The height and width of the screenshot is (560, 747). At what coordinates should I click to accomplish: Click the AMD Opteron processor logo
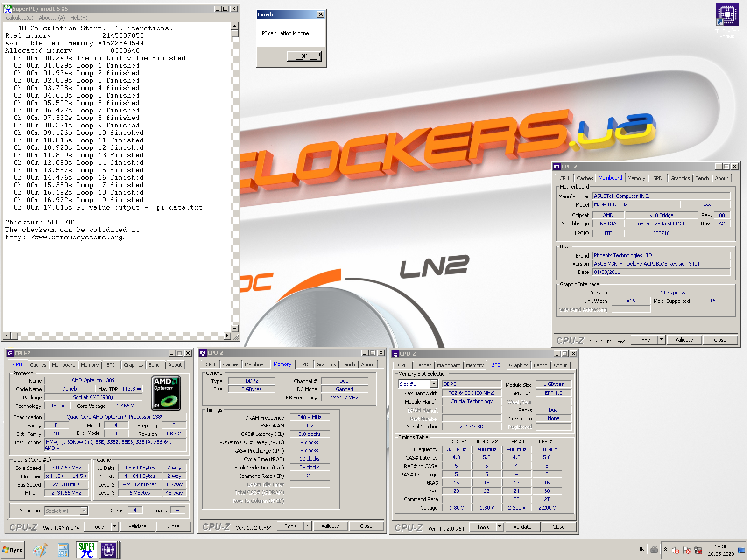point(166,393)
